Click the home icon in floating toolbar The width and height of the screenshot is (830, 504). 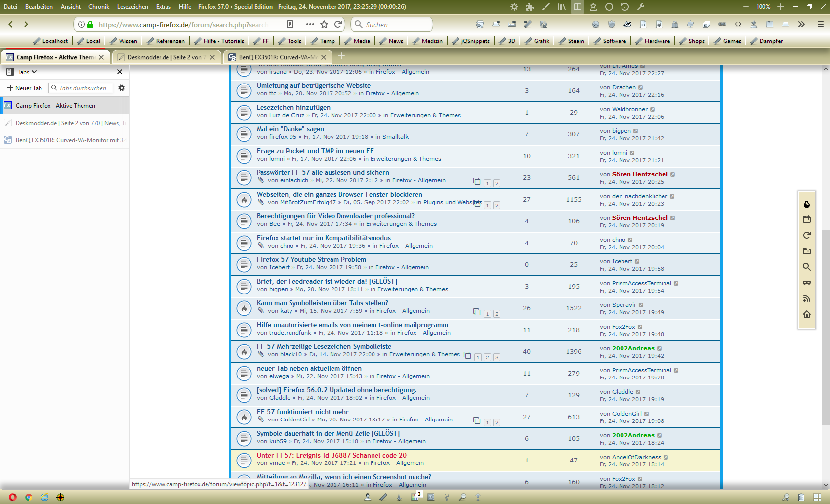[x=806, y=314]
